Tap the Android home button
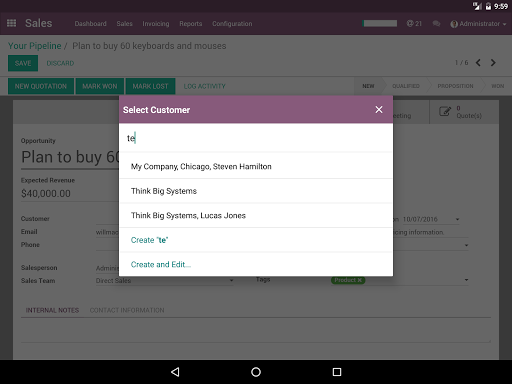The image size is (512, 384). (x=256, y=372)
